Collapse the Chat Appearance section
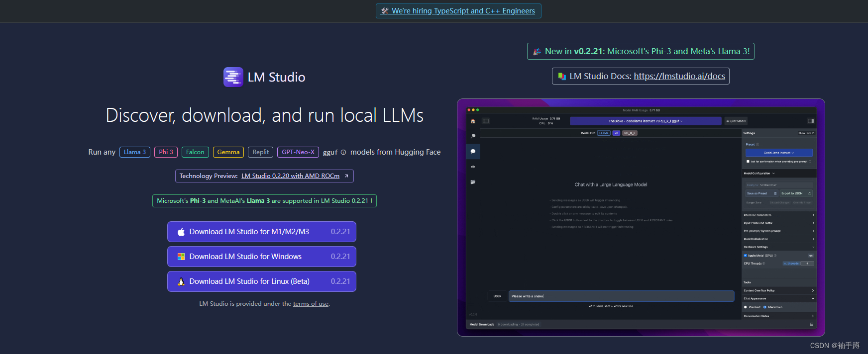The height and width of the screenshot is (354, 868). coord(779,299)
